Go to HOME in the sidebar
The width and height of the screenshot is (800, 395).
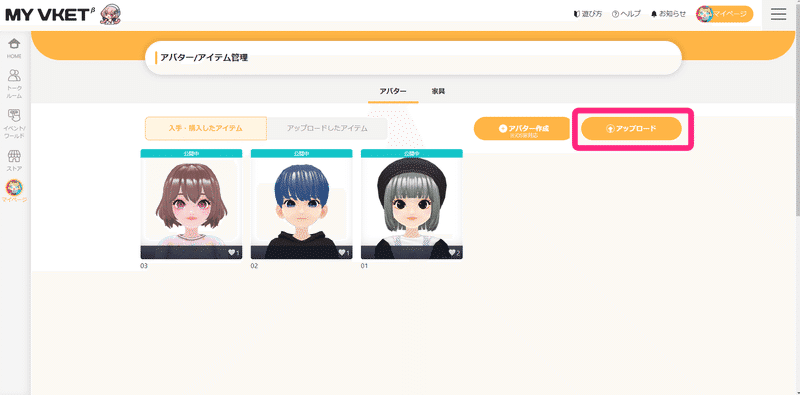(x=14, y=48)
